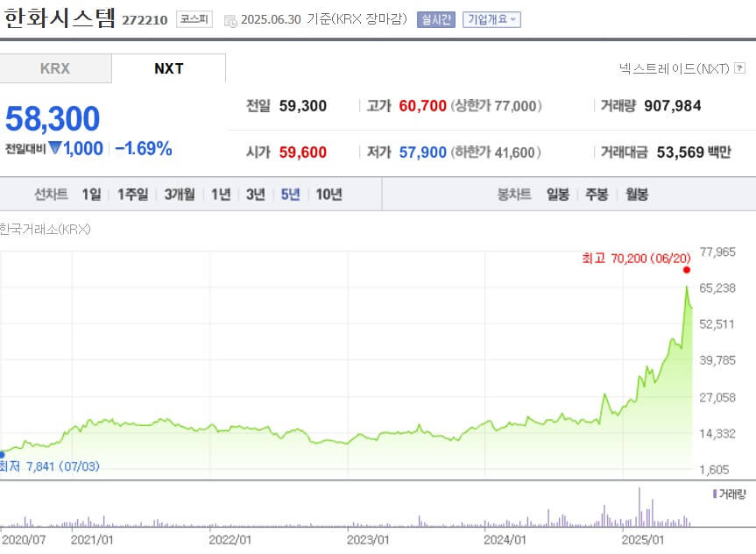The image size is (756, 554).
Task: Click the down-arrow change amount 1,000
Action: 76,149
